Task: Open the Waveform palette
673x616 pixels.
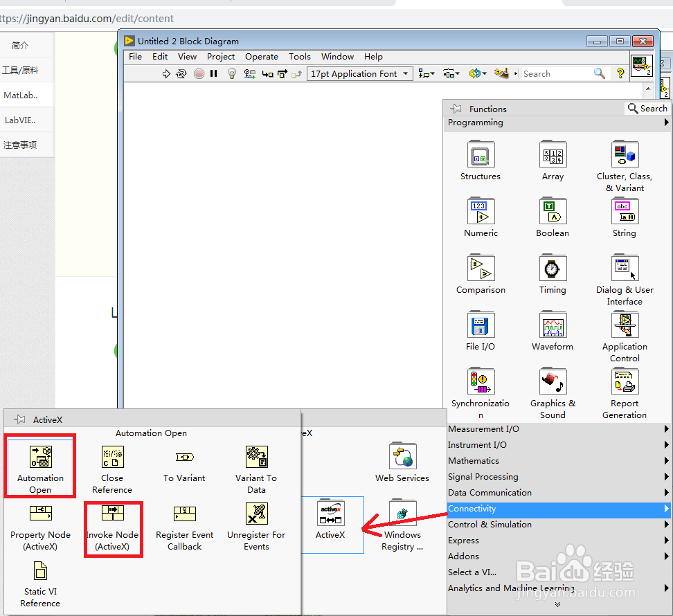Action: pyautogui.click(x=553, y=331)
